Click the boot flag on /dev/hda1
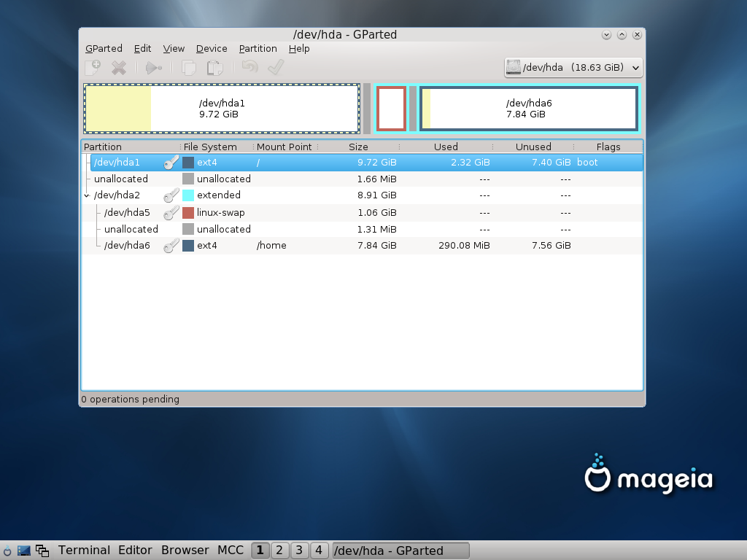The image size is (747, 560). 587,163
